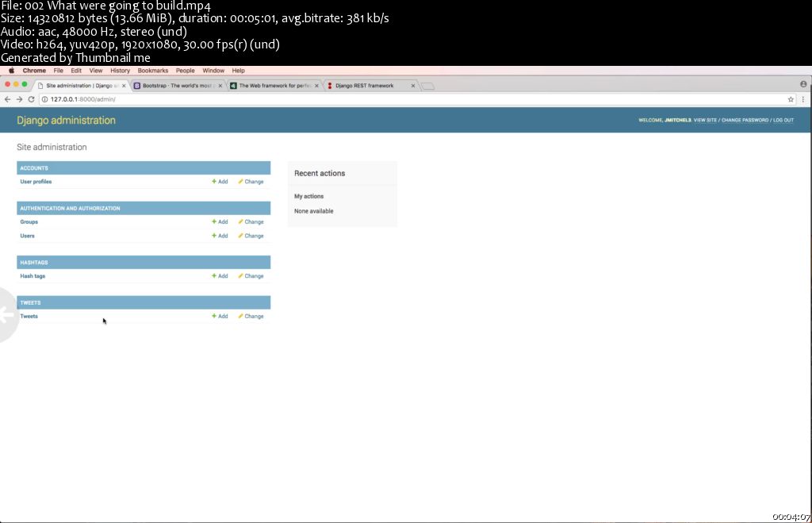Close the Bootstrap tab
Screen dimensions: 812x523
[x=220, y=86]
